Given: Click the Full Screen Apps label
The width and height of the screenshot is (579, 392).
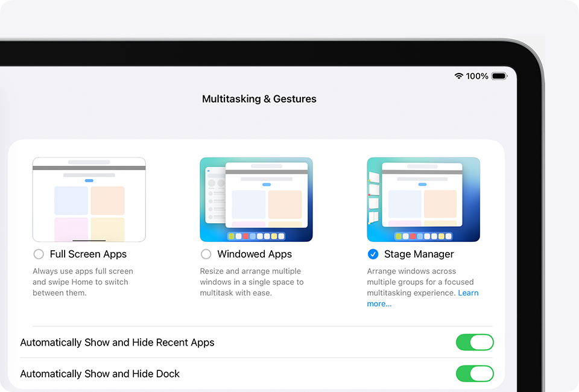Looking at the screenshot, I should tap(88, 254).
